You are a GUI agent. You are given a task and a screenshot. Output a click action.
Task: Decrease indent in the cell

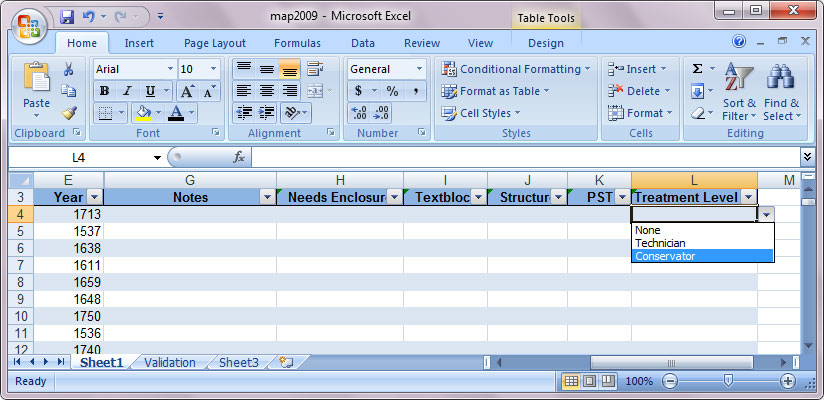(x=243, y=112)
